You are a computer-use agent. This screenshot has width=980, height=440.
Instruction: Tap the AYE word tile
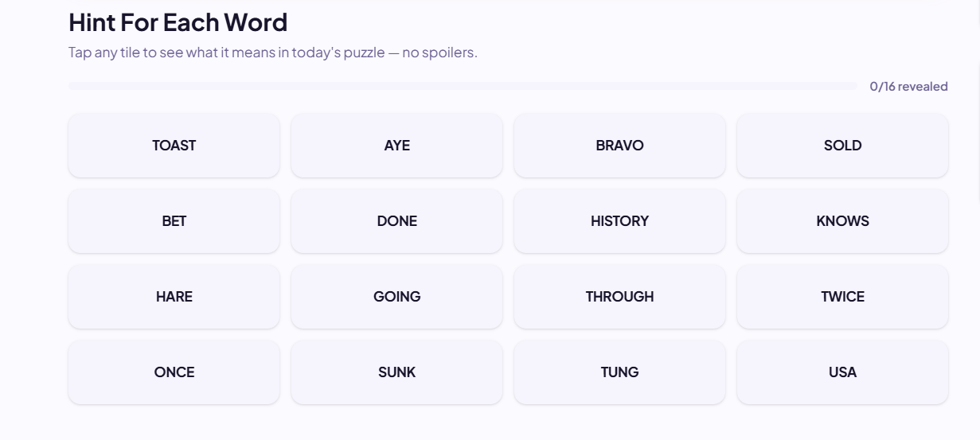point(396,145)
